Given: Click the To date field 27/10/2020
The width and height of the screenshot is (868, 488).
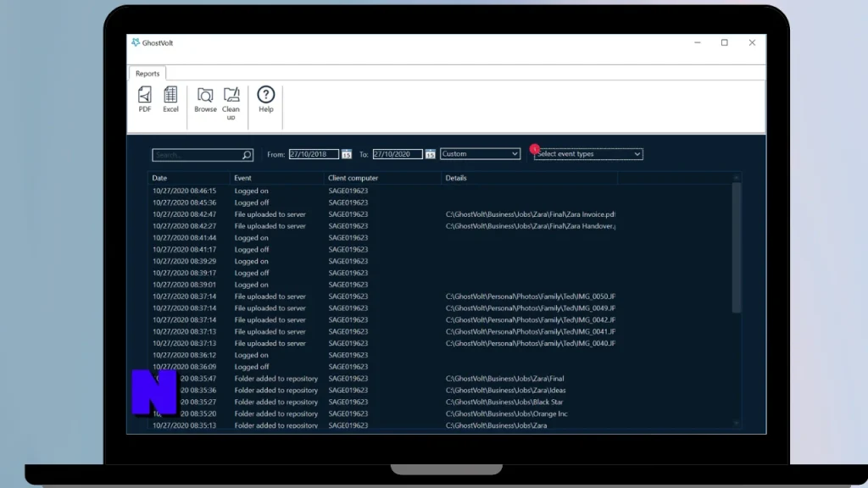Looking at the screenshot, I should point(397,154).
